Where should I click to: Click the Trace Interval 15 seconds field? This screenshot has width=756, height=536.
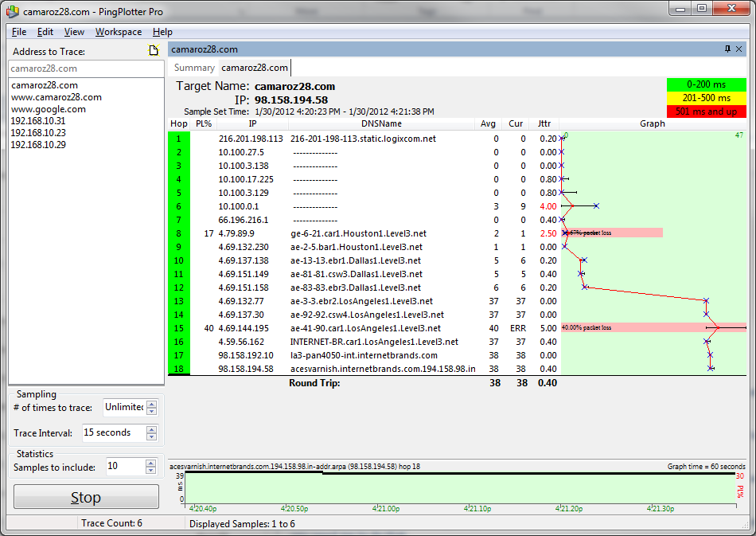[x=113, y=432]
